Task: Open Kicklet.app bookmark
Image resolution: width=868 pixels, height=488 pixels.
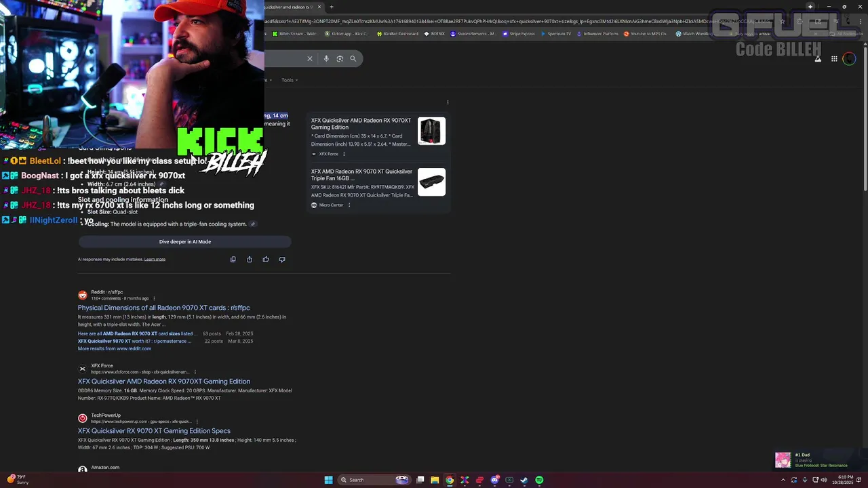Action: [347, 33]
